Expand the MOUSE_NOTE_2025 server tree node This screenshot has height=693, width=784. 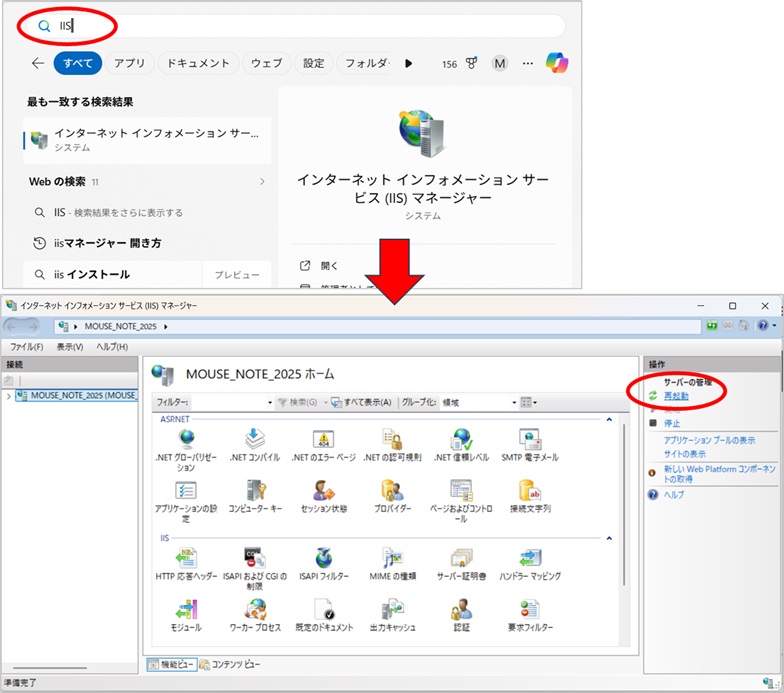pyautogui.click(x=9, y=396)
